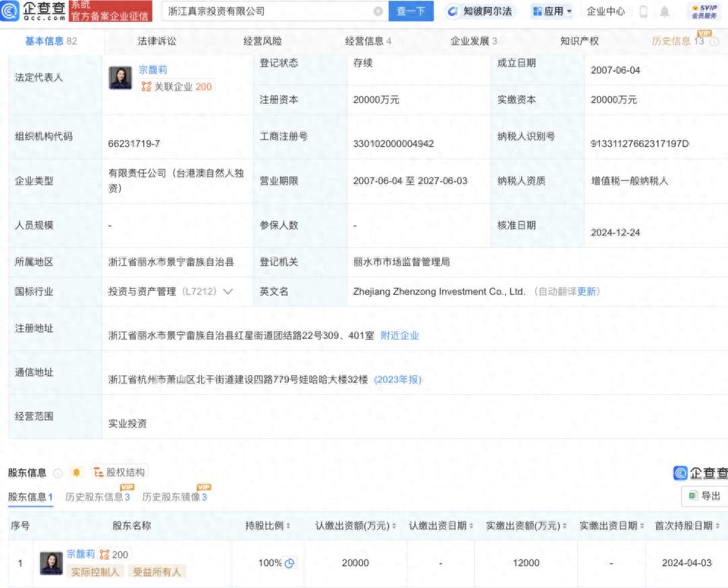This screenshot has height=588, width=728.
Task: Switch to the 法律诉讼 tab
Action: click(157, 42)
